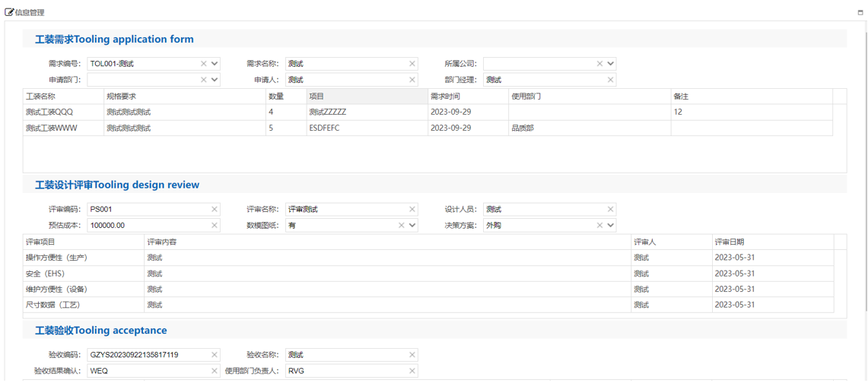Viewport: 868px width, 383px height.
Task: Clear the 使用部门负责人 RVG value
Action: pos(412,371)
